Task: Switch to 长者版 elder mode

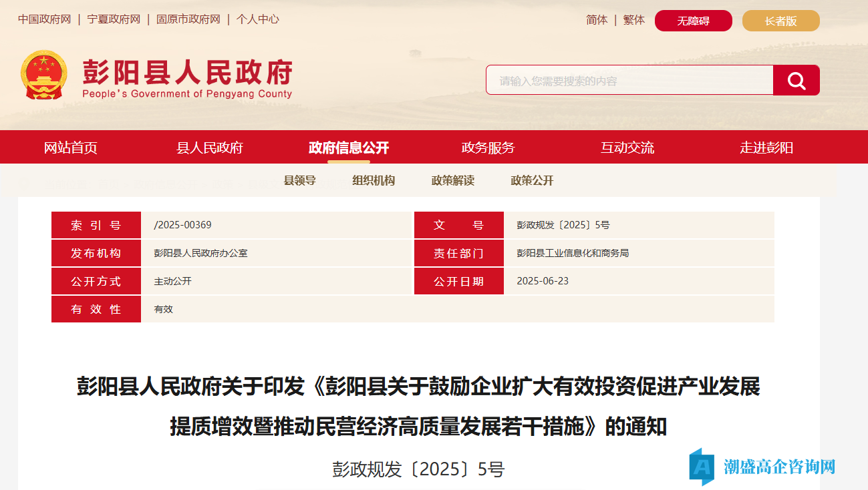Action: [781, 21]
